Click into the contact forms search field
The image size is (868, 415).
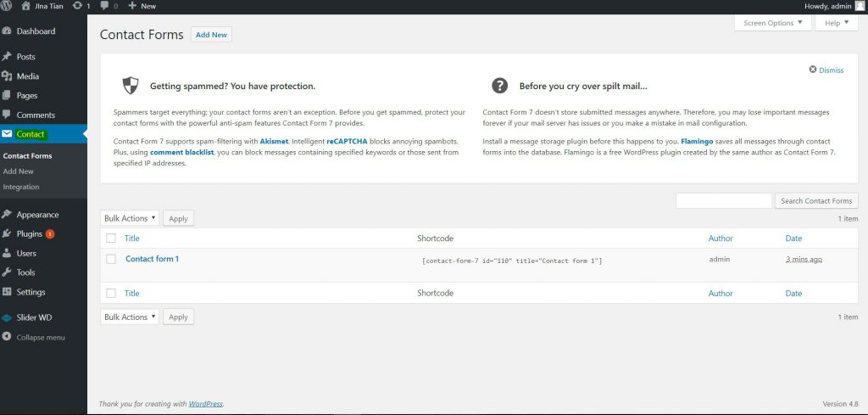pos(724,200)
